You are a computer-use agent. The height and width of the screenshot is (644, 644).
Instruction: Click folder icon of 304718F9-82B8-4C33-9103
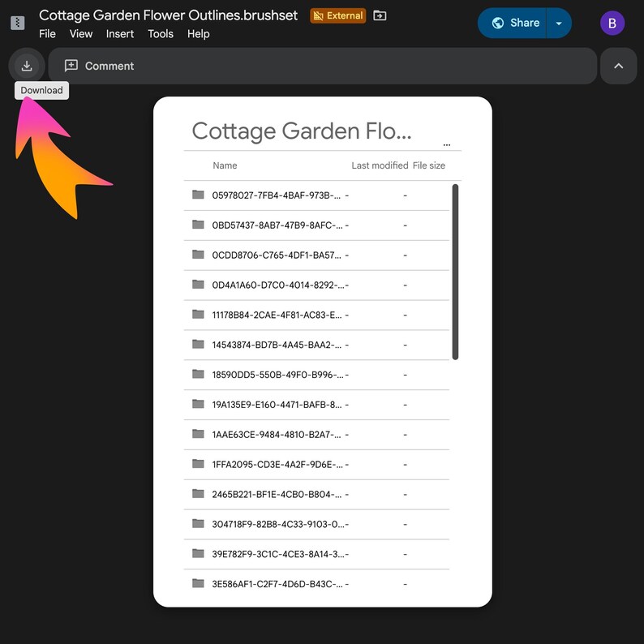pos(198,524)
